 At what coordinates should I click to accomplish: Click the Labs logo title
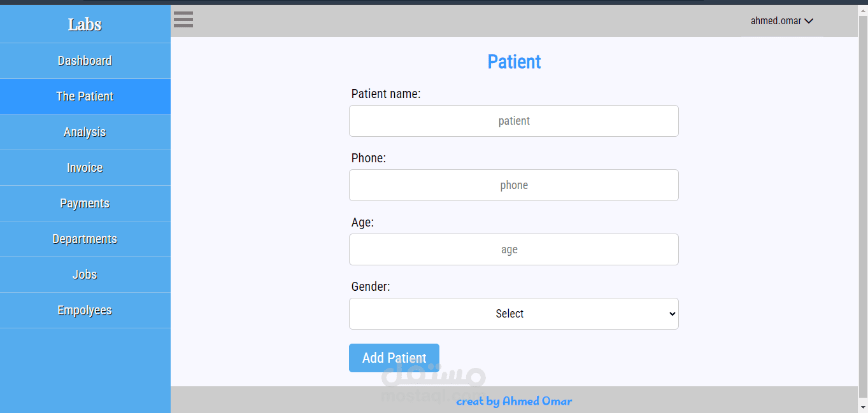tap(85, 24)
